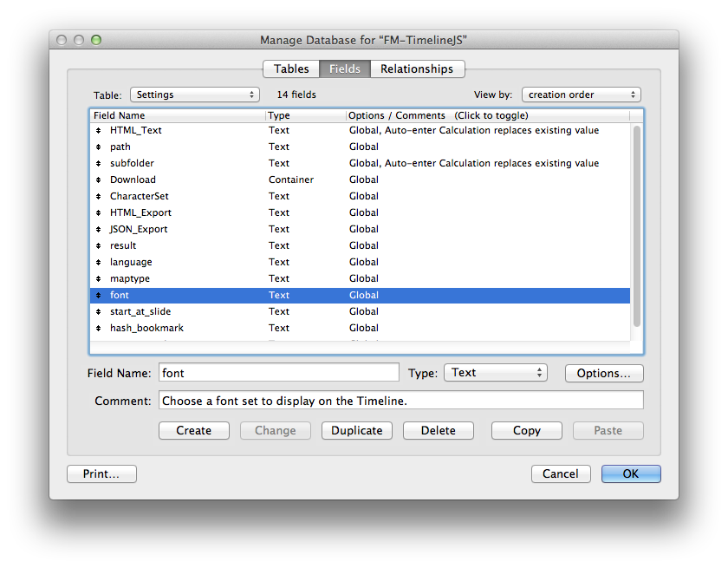Click the drag handle next to CharacterSet
This screenshot has height=568, width=728.
click(x=99, y=197)
